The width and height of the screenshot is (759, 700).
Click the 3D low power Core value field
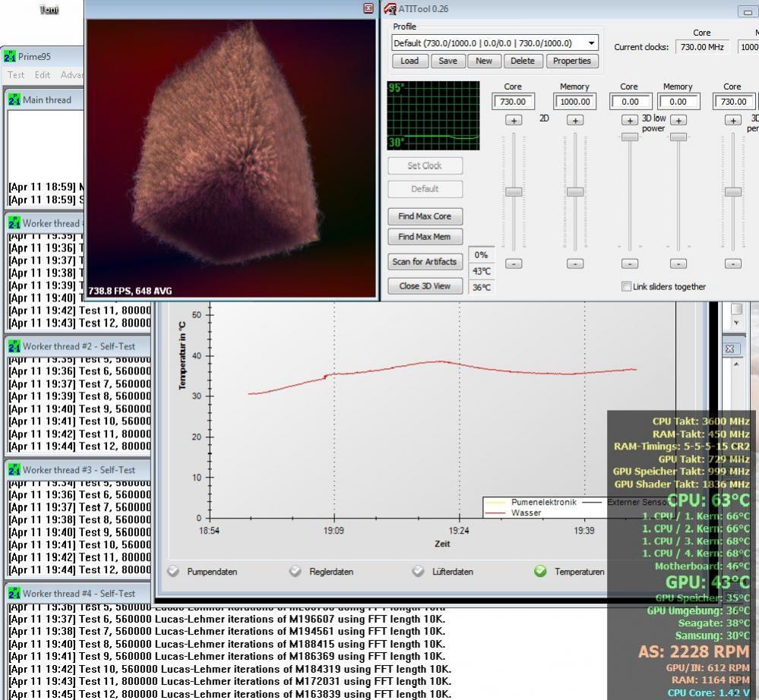(630, 102)
